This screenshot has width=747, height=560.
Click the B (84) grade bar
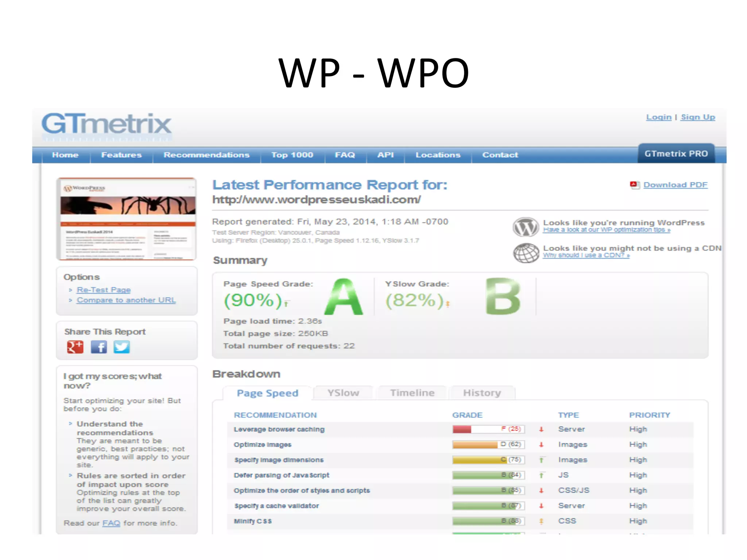pyautogui.click(x=488, y=475)
